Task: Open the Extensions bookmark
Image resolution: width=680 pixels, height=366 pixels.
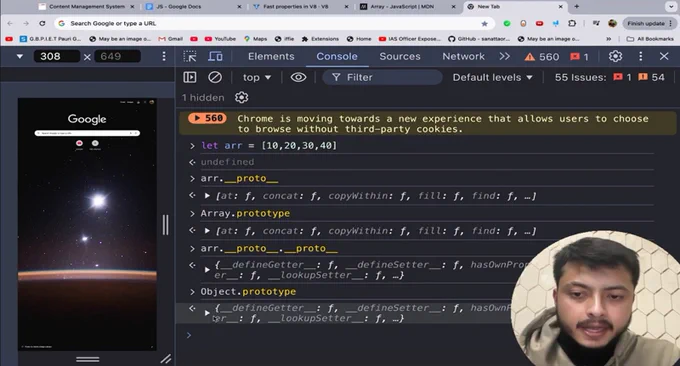Action: [x=320, y=39]
